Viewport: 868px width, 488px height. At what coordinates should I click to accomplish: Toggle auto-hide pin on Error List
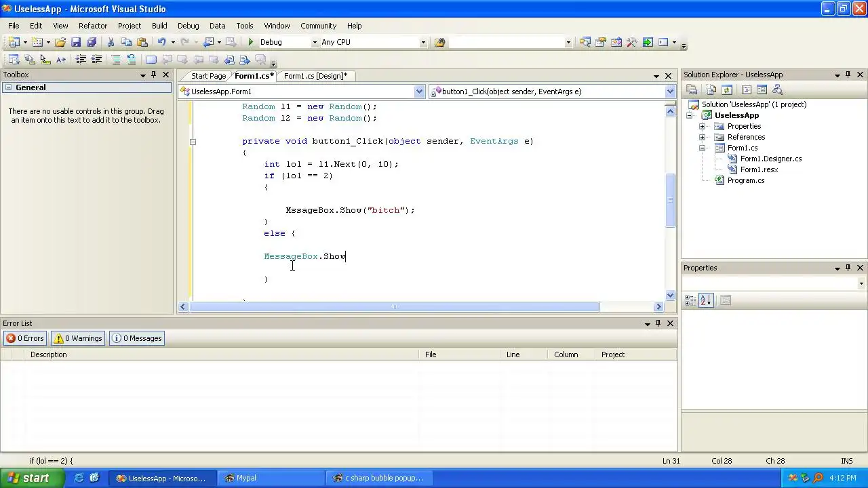click(658, 323)
